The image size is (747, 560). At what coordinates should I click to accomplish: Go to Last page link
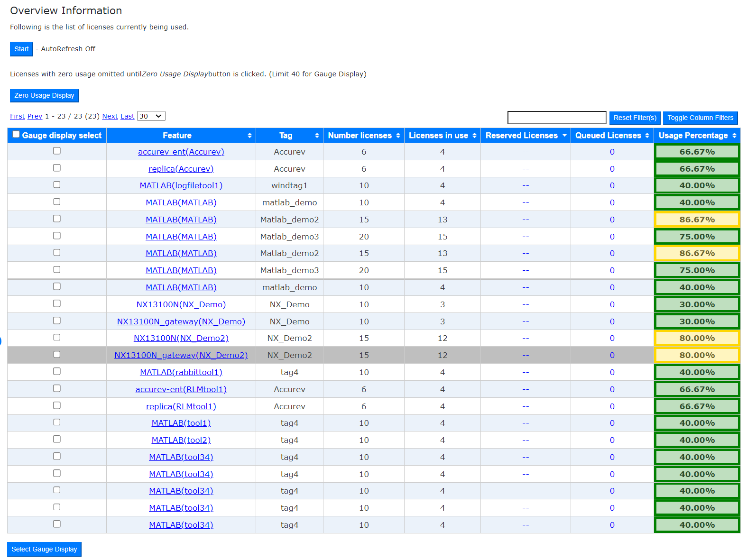tap(128, 116)
